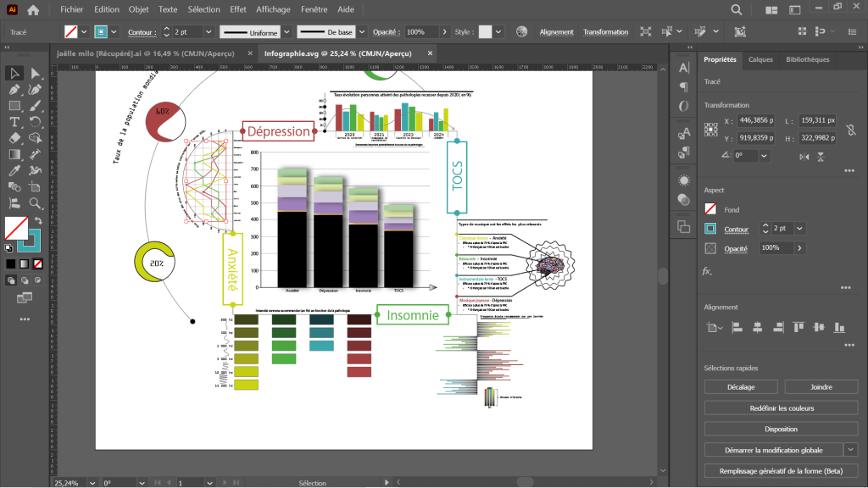
Task: Select the Eraser tool
Action: (x=14, y=138)
